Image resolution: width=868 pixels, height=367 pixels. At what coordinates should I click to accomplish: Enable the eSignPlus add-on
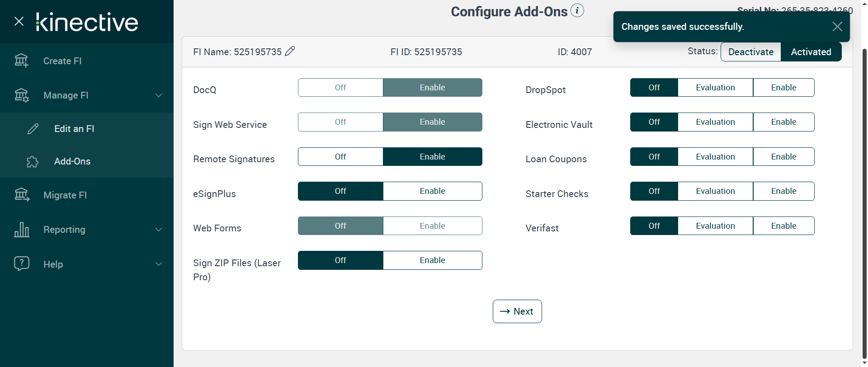pos(432,191)
